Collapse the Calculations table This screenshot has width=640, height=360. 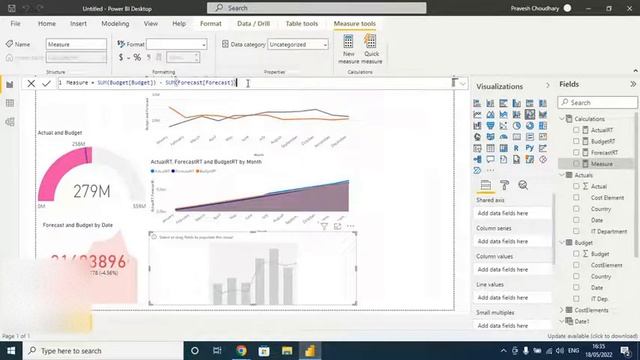pos(562,119)
